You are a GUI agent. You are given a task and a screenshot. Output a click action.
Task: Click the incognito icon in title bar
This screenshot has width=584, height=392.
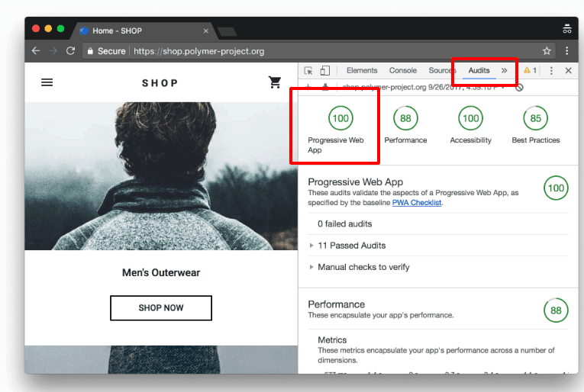(x=567, y=29)
